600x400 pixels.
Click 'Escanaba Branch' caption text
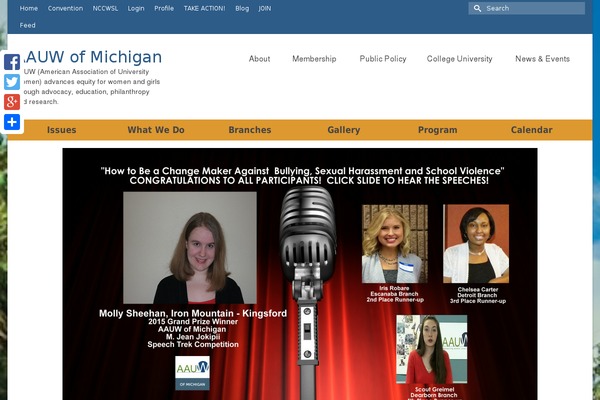tap(394, 294)
